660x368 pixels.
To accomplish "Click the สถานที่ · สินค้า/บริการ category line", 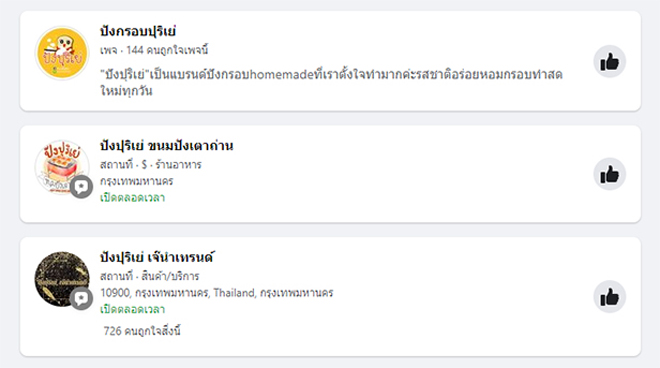I will pyautogui.click(x=149, y=276).
